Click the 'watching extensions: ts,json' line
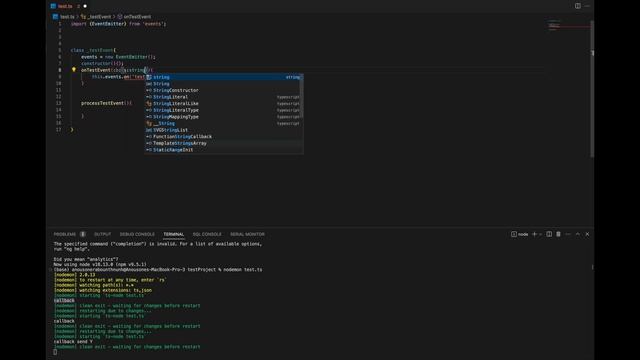 coord(102,290)
